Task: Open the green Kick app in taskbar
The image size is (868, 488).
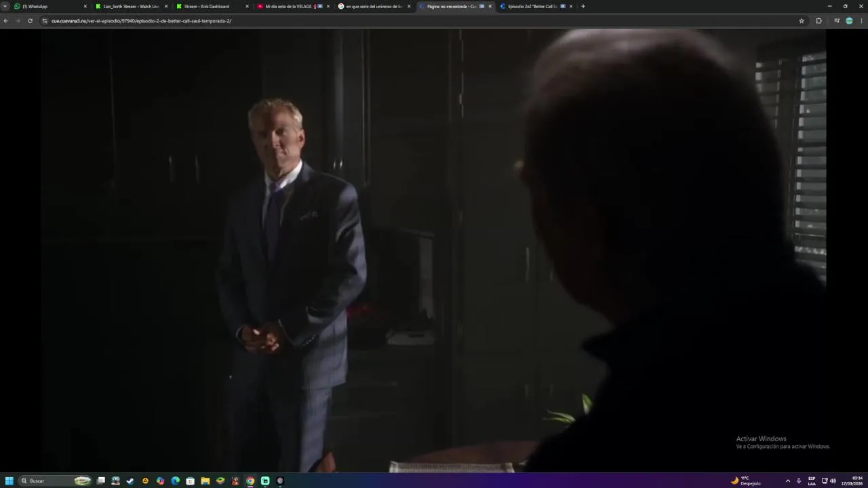Action: tap(265, 481)
